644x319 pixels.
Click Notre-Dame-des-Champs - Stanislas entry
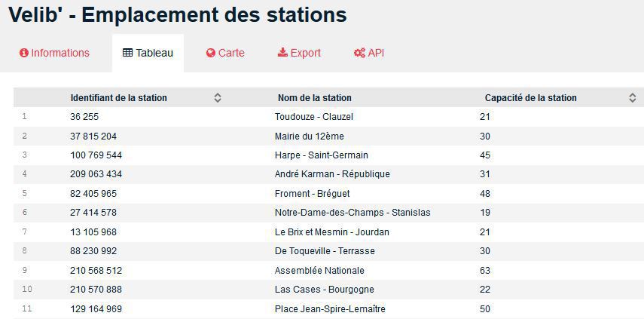click(353, 213)
